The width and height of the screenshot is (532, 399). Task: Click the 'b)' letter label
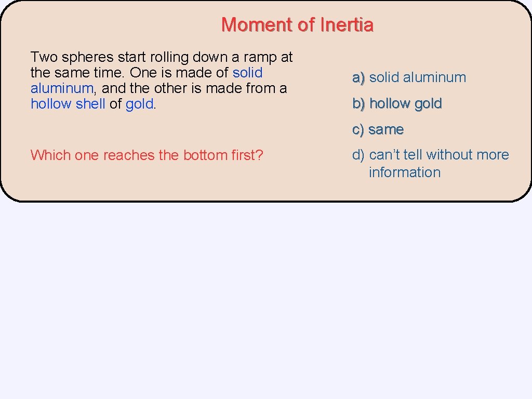[x=359, y=103]
